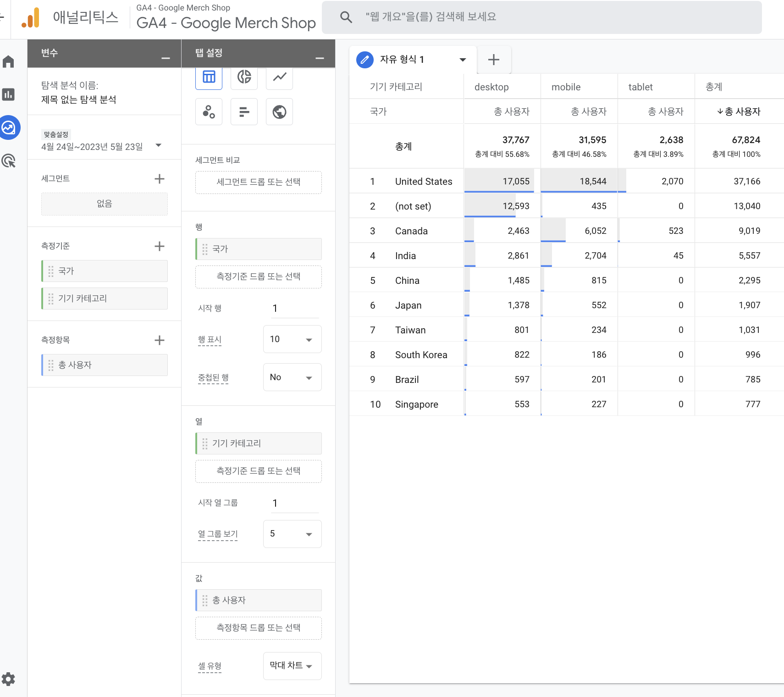The image size is (784, 697).
Task: Click the 세그먼트 드롭 또는 선택 drop zone
Action: pos(259,183)
